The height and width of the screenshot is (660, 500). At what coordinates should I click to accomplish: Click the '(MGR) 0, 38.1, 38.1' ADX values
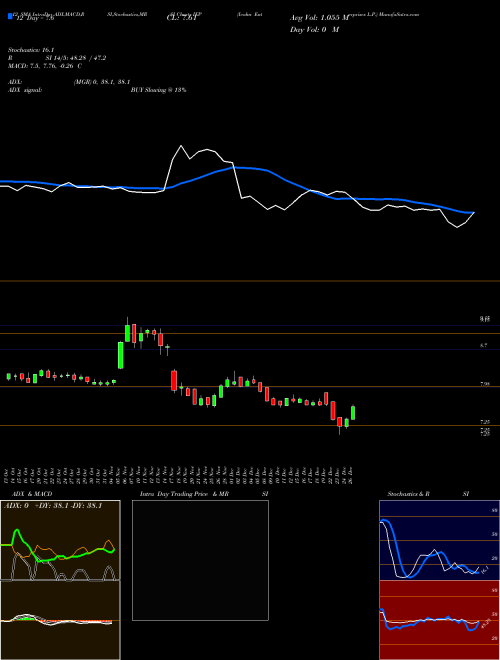pyautogui.click(x=101, y=82)
